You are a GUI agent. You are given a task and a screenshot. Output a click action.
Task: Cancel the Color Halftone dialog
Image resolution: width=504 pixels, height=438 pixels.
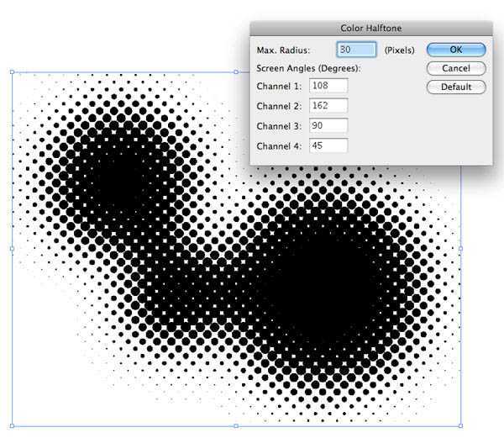pos(456,68)
